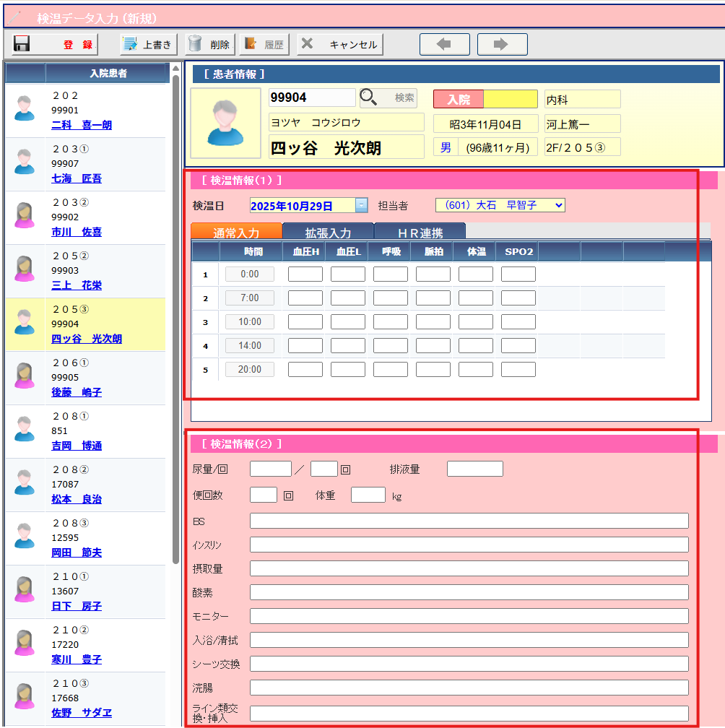Open patient link 二科 喜一朗
Viewport: 725px width, 728px height.
click(x=82, y=125)
